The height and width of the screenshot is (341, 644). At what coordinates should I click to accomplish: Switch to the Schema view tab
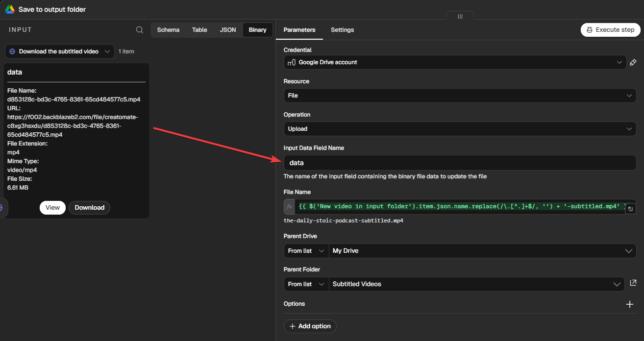pos(168,30)
